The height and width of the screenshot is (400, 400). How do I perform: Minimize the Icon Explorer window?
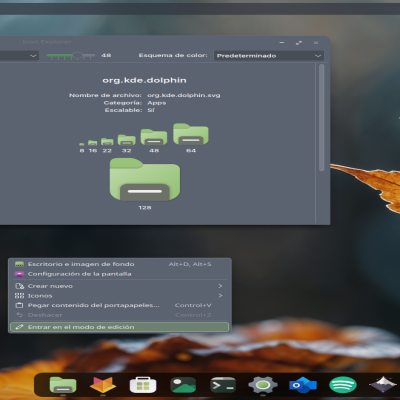click(282, 43)
